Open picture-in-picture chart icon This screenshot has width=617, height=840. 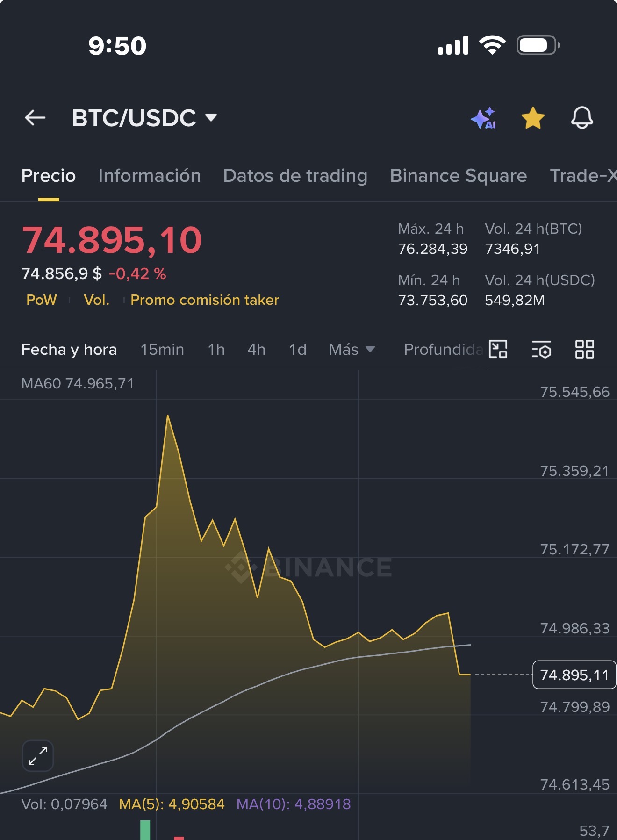(498, 349)
